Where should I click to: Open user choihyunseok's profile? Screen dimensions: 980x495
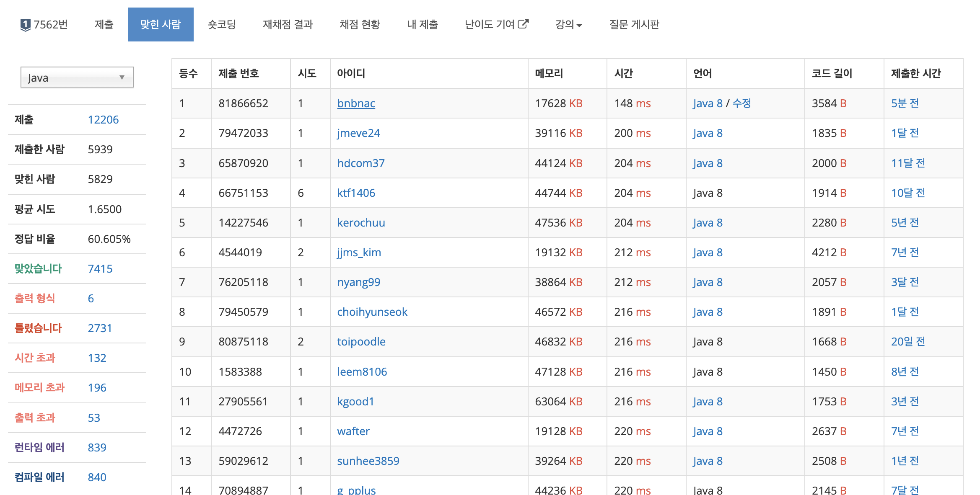tap(372, 312)
